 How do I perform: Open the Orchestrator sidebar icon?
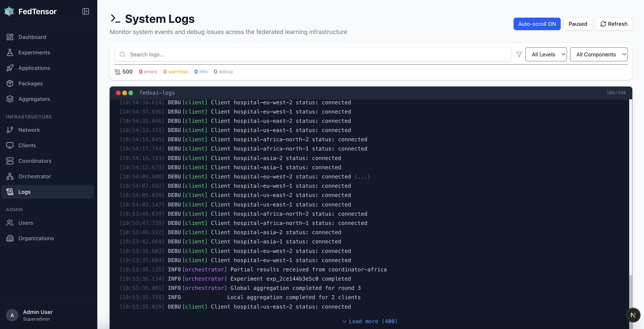pos(10,176)
